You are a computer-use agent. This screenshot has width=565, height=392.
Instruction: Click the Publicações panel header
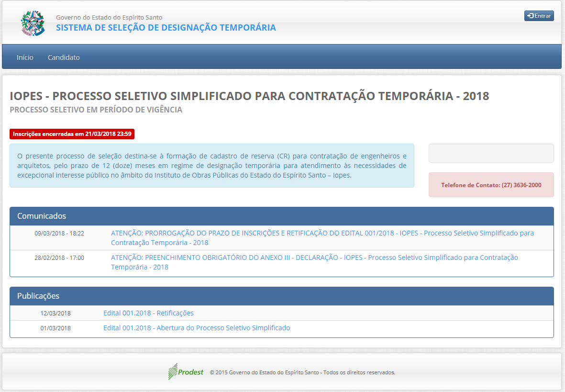click(281, 296)
